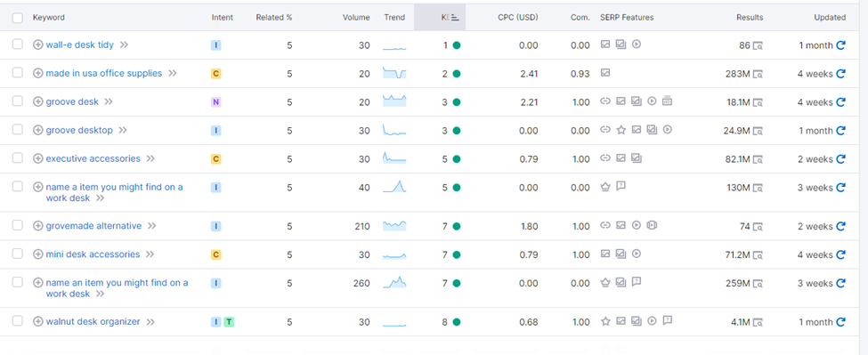Open wall-e desk tidy keyword link

tap(80, 44)
